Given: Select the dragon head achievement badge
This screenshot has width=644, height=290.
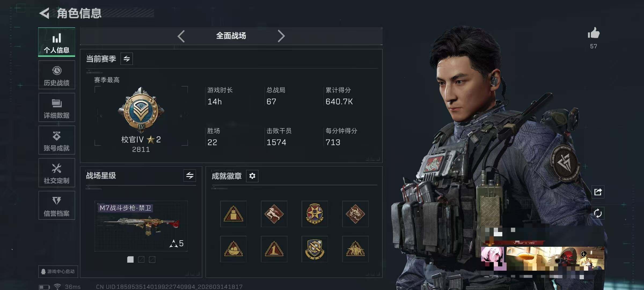Looking at the screenshot, I should [355, 214].
